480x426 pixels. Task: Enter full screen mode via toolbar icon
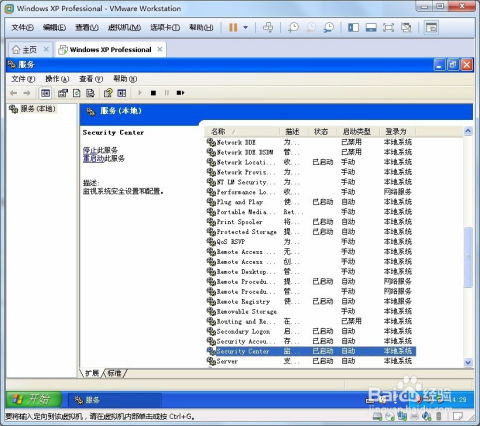click(389, 27)
